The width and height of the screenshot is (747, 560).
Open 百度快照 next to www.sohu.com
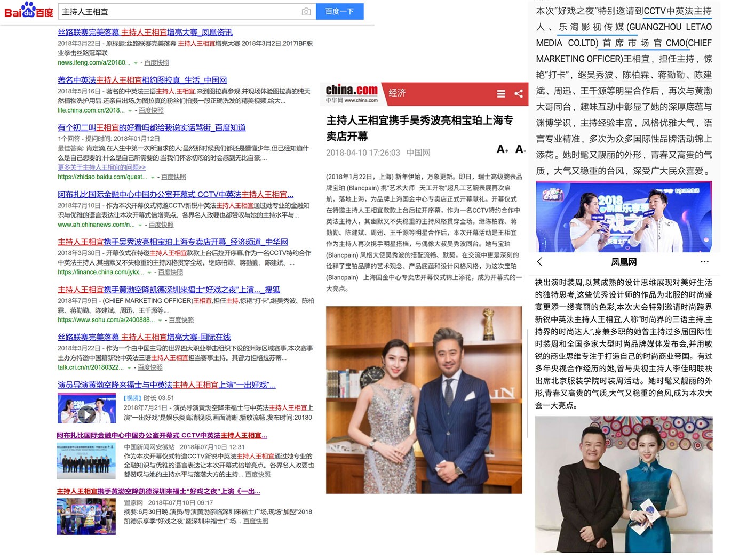pos(181,320)
